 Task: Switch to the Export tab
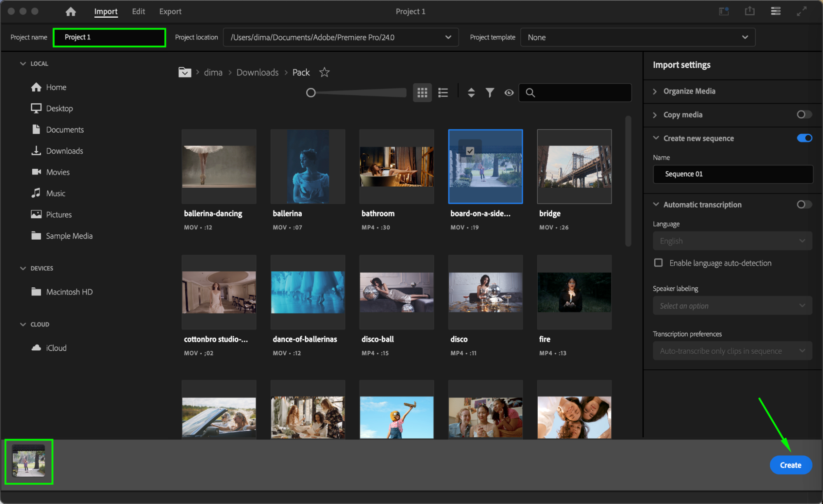170,12
